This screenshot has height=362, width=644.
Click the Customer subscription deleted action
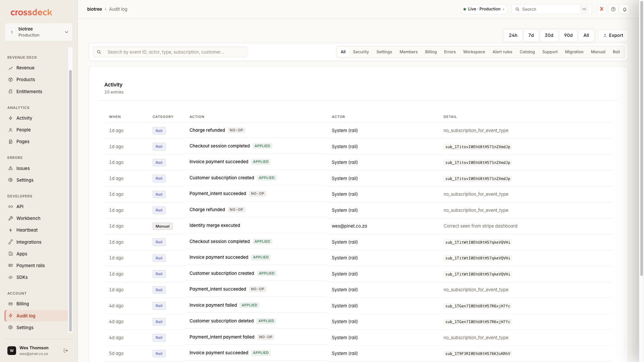[x=221, y=321]
